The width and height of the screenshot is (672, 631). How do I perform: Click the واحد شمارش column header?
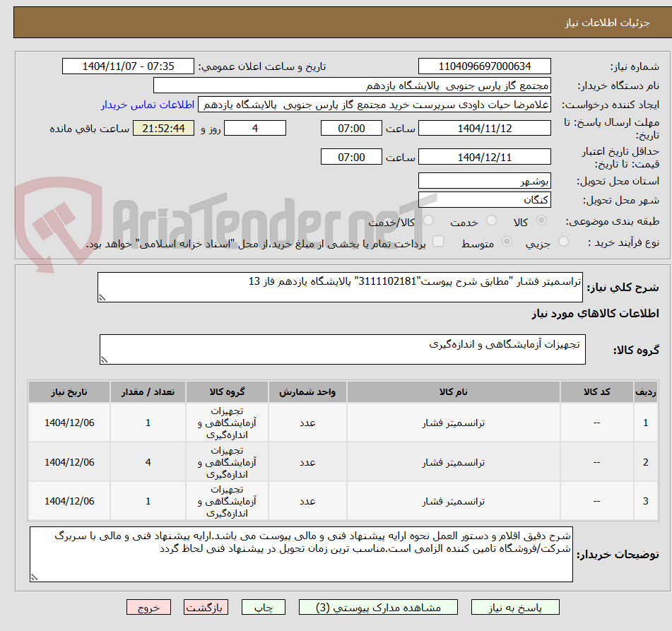pyautogui.click(x=307, y=391)
